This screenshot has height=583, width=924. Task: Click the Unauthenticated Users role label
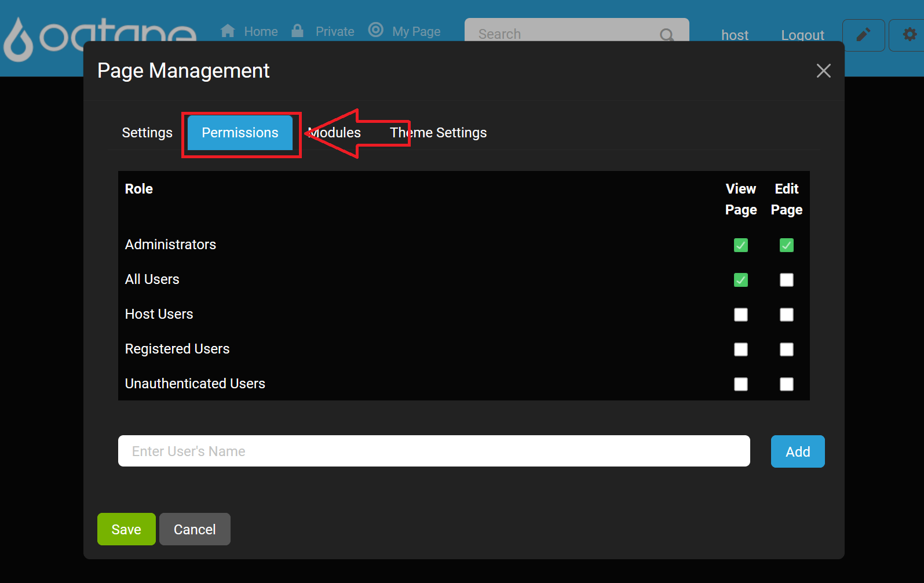point(195,384)
